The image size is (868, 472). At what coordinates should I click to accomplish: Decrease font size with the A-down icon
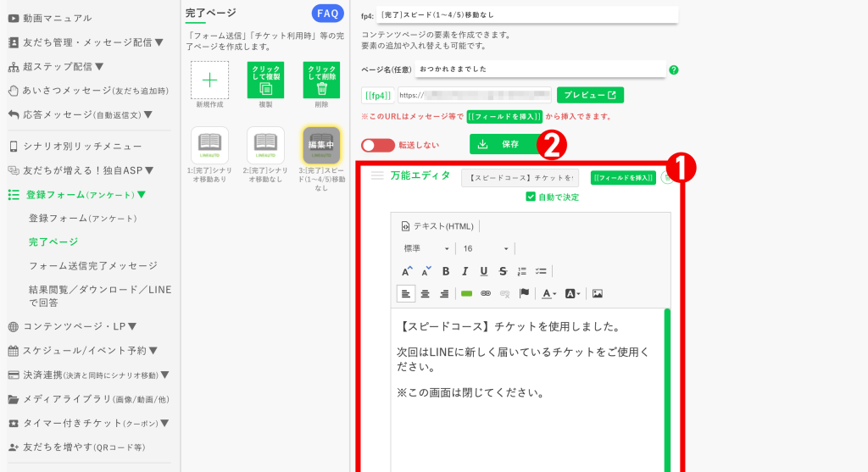click(426, 271)
